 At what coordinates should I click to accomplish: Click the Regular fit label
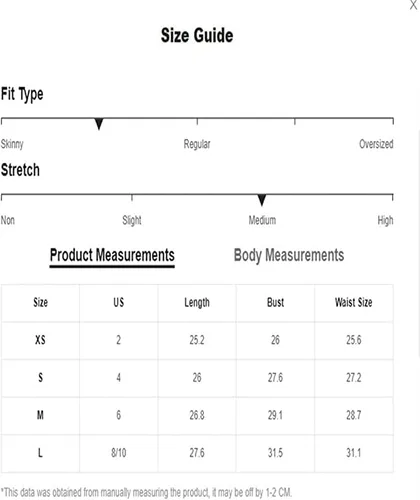tap(197, 144)
